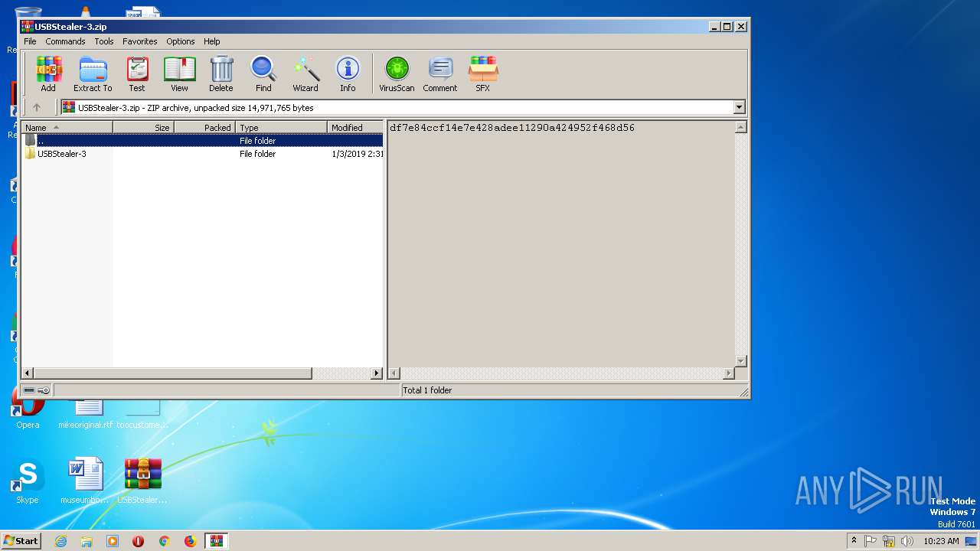The height and width of the screenshot is (551, 980).
Task: Click the volume speaker tray icon
Action: (x=907, y=541)
